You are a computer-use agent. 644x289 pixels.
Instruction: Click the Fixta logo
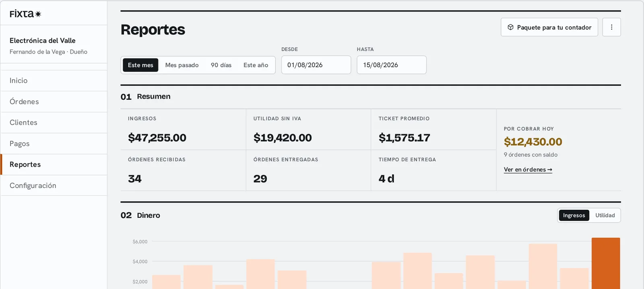[25, 14]
